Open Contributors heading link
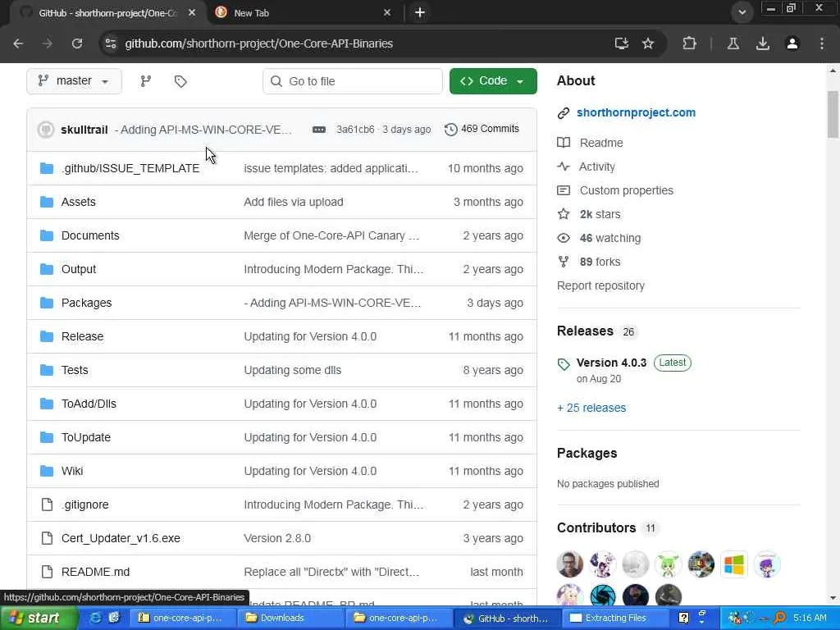The image size is (840, 630). coord(596,527)
